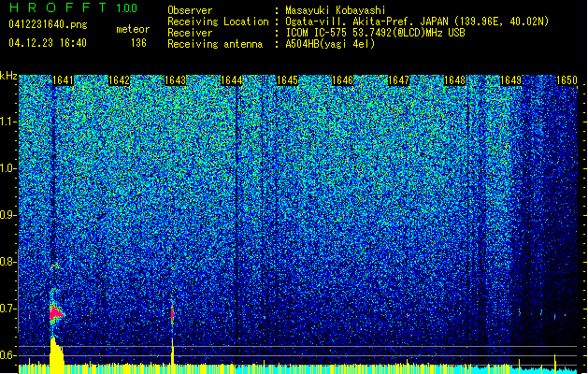Click receiver ICOM IC-575 53.7492 MHz text
This screenshot has width=588, height=374.
tap(375, 33)
